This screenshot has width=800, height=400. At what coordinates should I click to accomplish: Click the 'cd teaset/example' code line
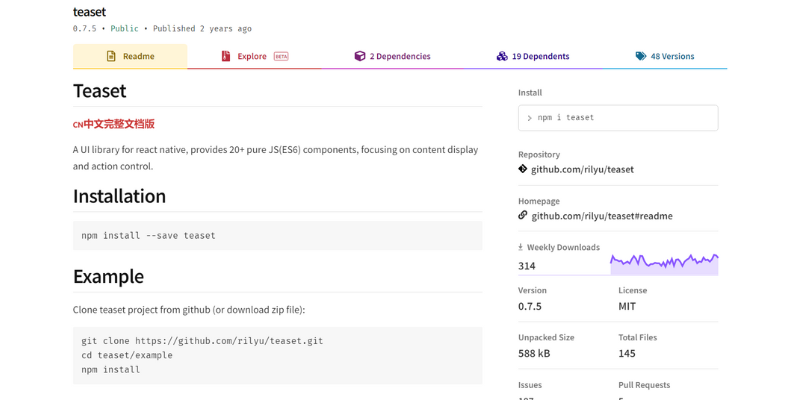[x=127, y=355]
